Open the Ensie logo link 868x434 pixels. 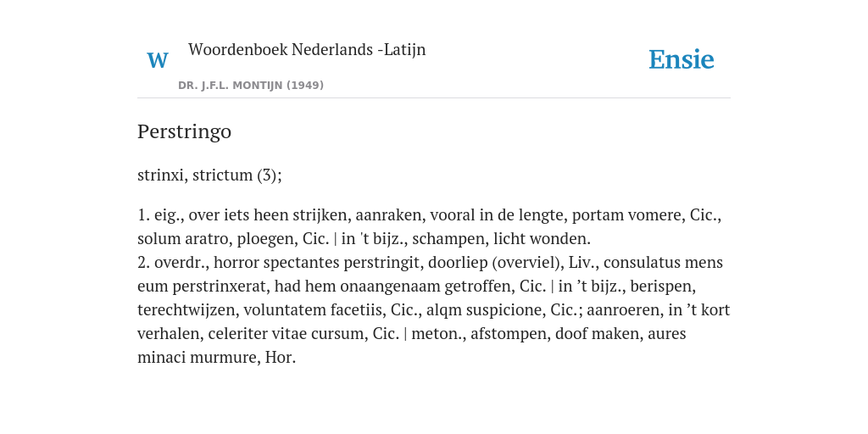tap(682, 59)
